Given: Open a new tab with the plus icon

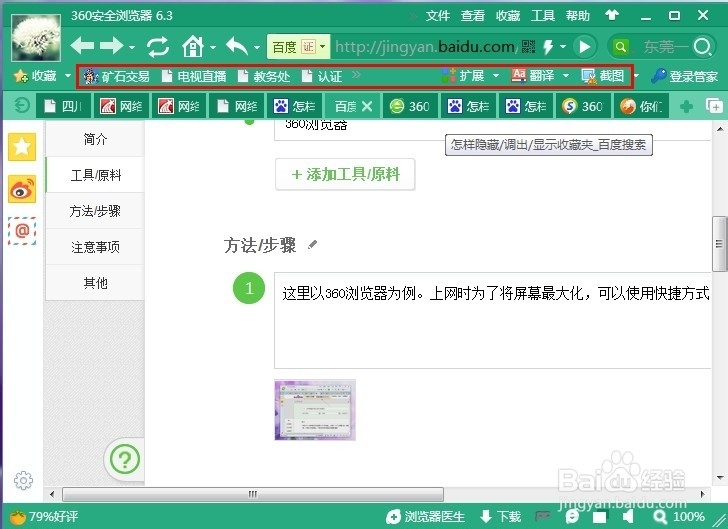Looking at the screenshot, I should tap(686, 107).
